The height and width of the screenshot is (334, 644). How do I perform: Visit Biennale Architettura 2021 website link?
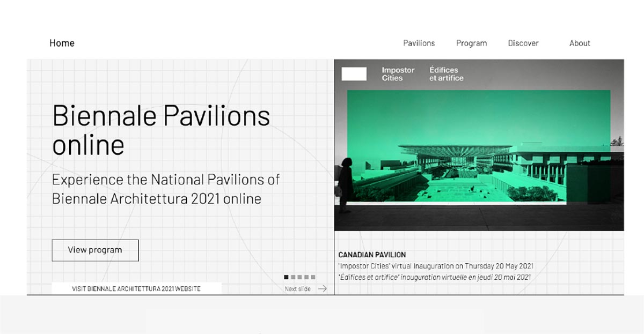pyautogui.click(x=136, y=288)
